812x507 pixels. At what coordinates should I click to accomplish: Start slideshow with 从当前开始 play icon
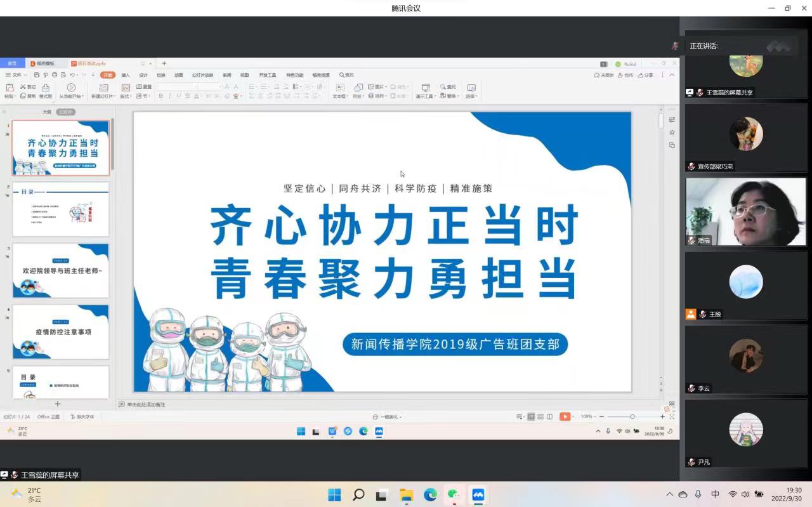(x=71, y=88)
